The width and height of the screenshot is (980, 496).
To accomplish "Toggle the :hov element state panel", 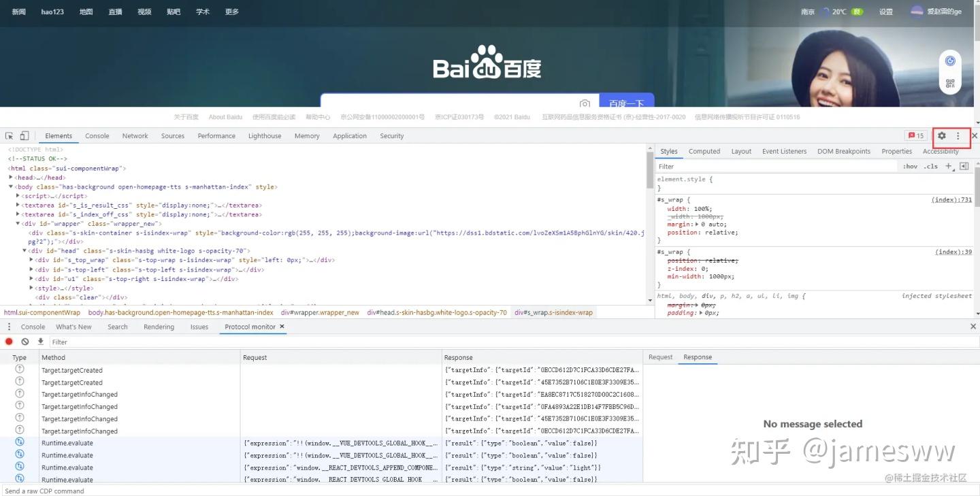I will point(910,166).
